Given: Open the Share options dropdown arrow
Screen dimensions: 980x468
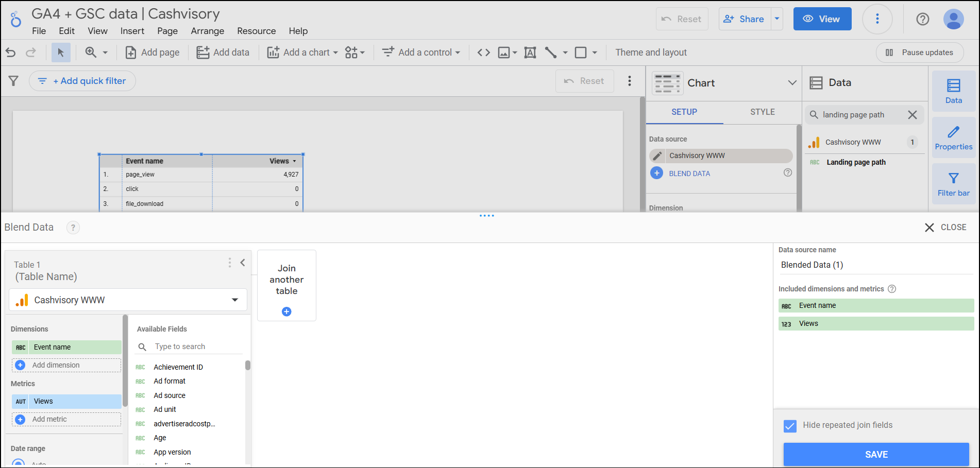Looking at the screenshot, I should 777,19.
